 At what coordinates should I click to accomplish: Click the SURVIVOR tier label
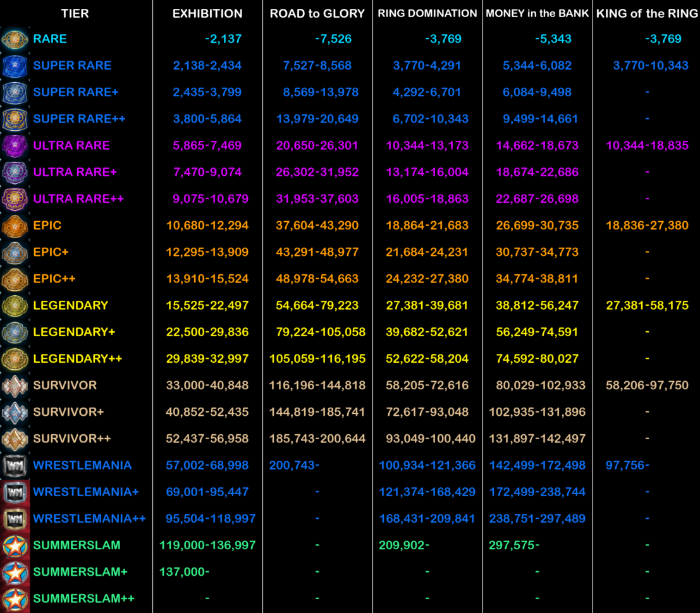[64, 385]
